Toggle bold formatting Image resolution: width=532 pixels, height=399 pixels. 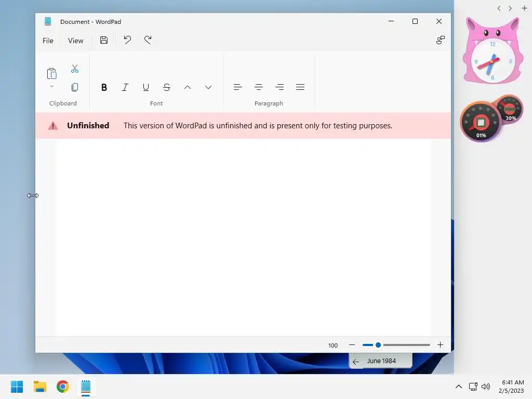(104, 87)
